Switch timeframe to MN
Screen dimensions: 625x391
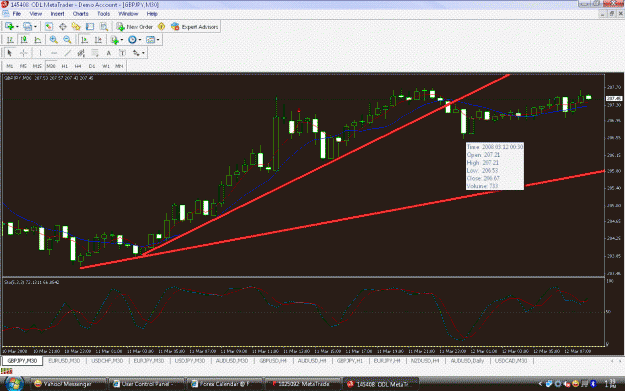tap(119, 66)
